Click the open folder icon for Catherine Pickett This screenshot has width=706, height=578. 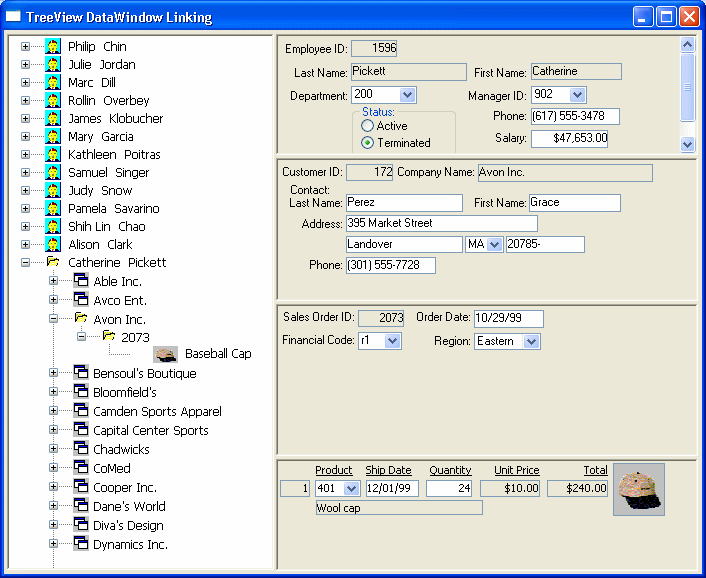pyautogui.click(x=53, y=263)
